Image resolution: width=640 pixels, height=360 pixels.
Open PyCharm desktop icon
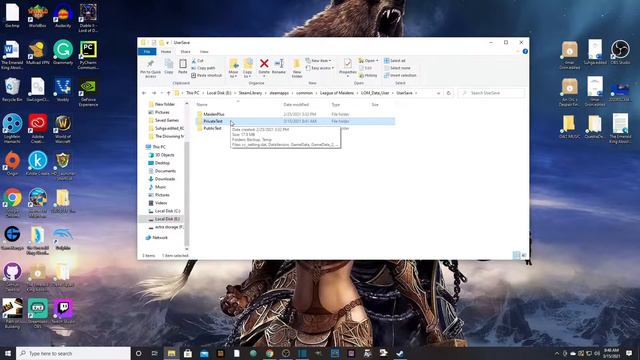click(x=88, y=55)
